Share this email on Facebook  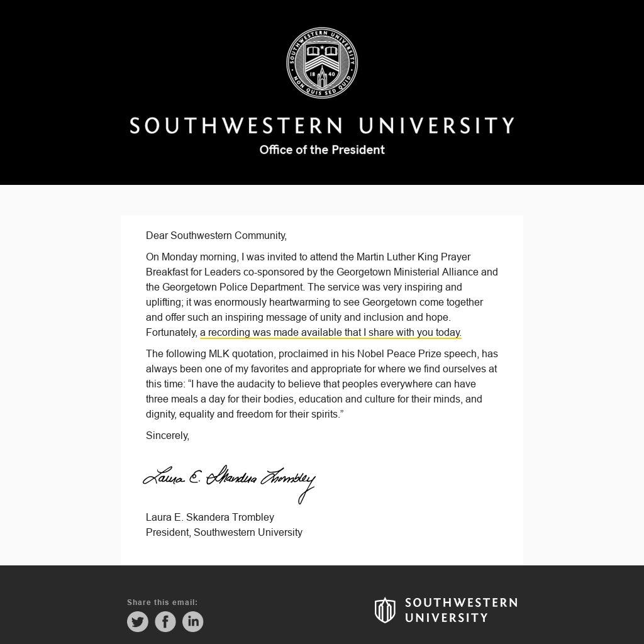[165, 621]
